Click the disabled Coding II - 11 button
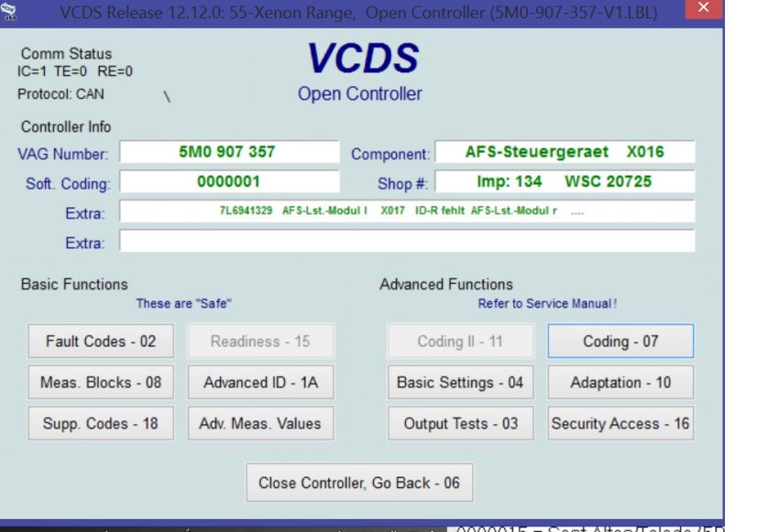Viewport: 779px width, 532px height. (461, 341)
